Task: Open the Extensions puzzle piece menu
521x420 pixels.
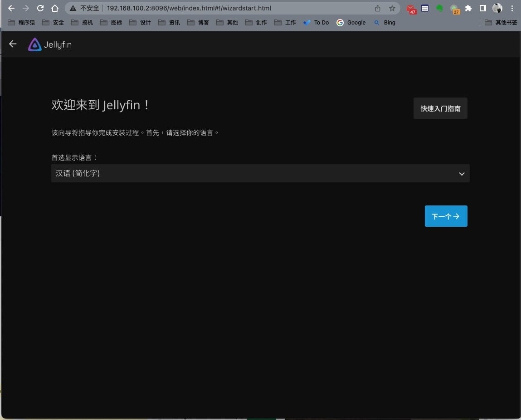Action: (468, 8)
